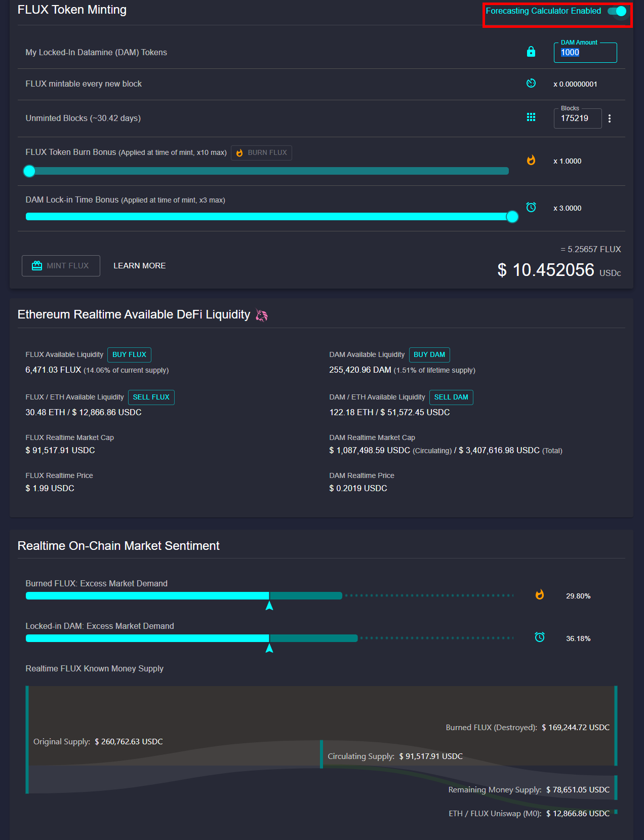The width and height of the screenshot is (644, 840).
Task: Open the LEARN MORE link
Action: tap(140, 266)
